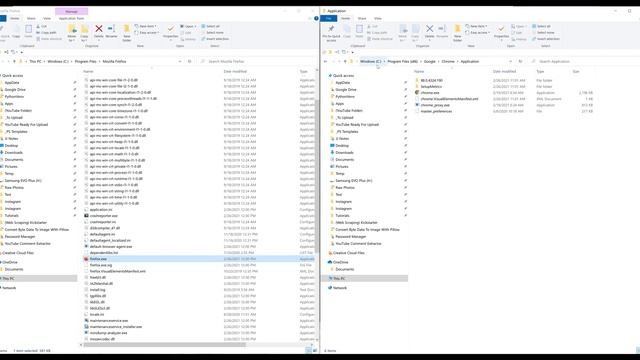
Task: Click Program Files breadcrumb in Mozilla Firefox window
Action: (85, 61)
